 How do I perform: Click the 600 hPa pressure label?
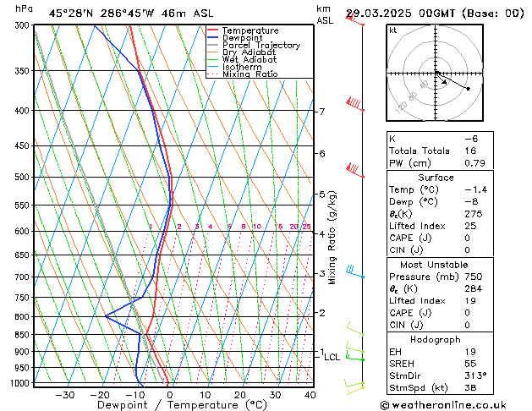[x=24, y=231]
